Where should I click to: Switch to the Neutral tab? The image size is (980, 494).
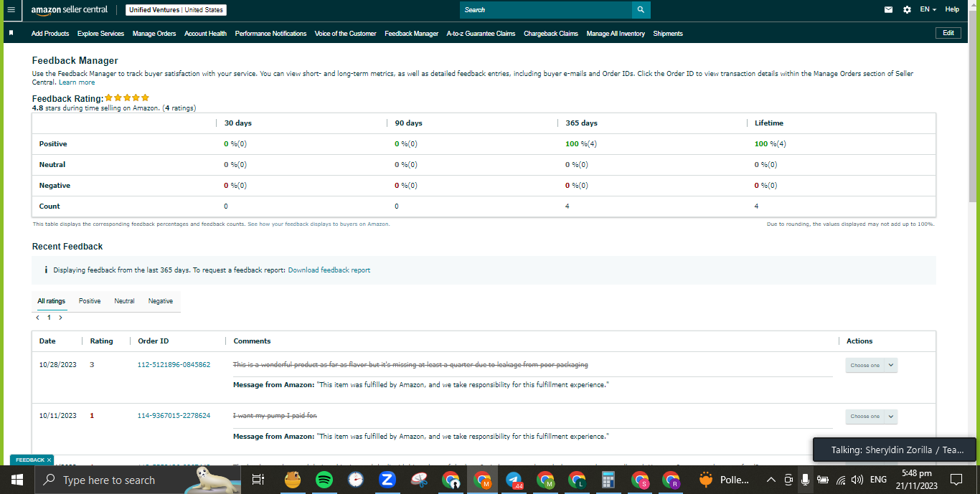coord(124,301)
